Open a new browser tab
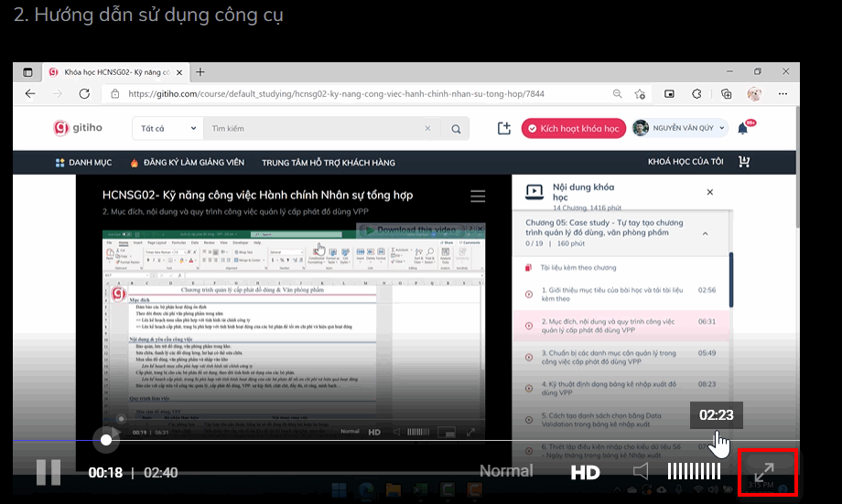842x504 pixels. tap(200, 72)
